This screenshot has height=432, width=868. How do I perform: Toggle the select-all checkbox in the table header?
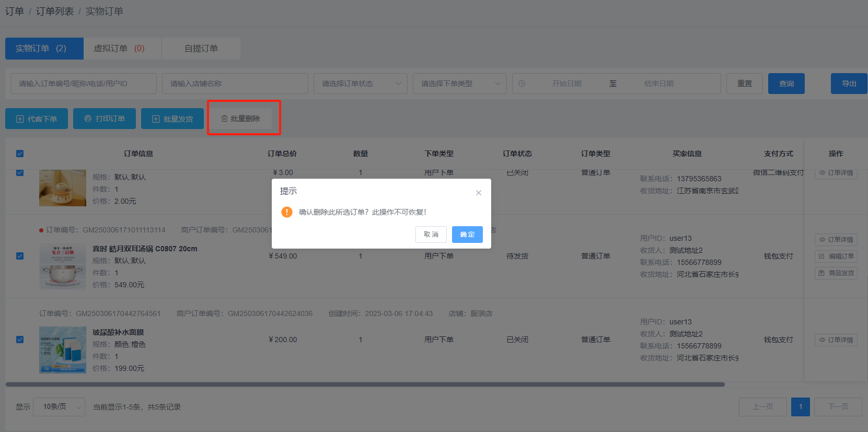coord(20,154)
